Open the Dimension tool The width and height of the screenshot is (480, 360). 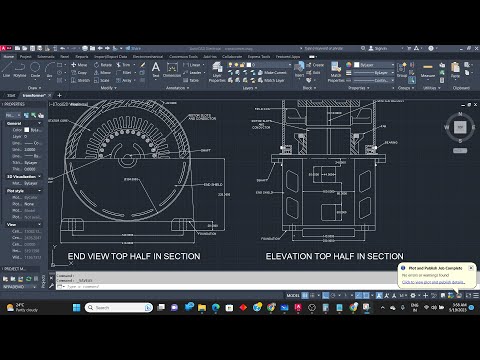[172, 70]
